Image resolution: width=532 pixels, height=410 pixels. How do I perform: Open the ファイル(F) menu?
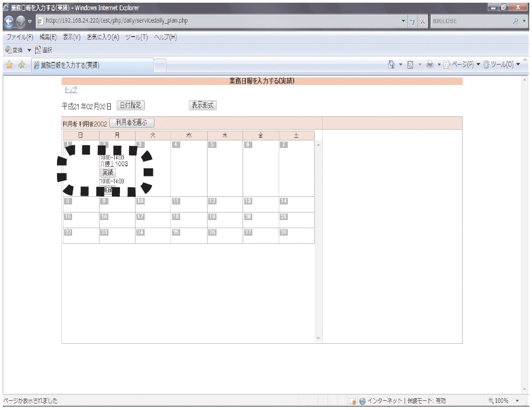tap(20, 37)
